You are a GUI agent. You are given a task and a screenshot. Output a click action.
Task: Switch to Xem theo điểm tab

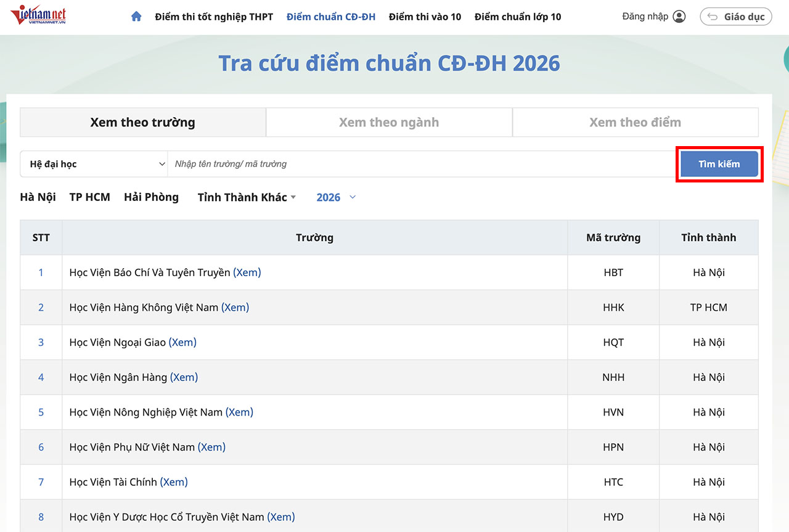tap(636, 122)
